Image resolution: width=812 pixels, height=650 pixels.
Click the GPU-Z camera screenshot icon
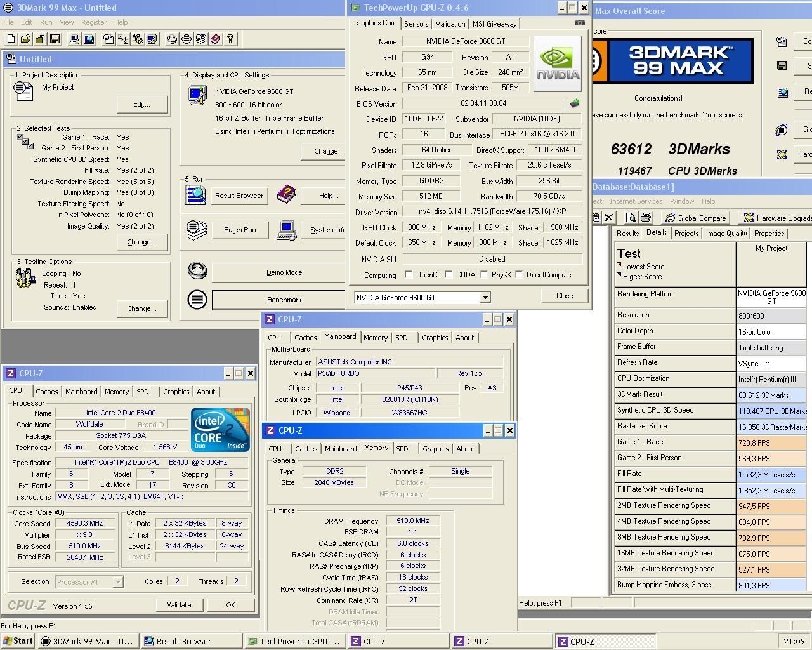(579, 23)
